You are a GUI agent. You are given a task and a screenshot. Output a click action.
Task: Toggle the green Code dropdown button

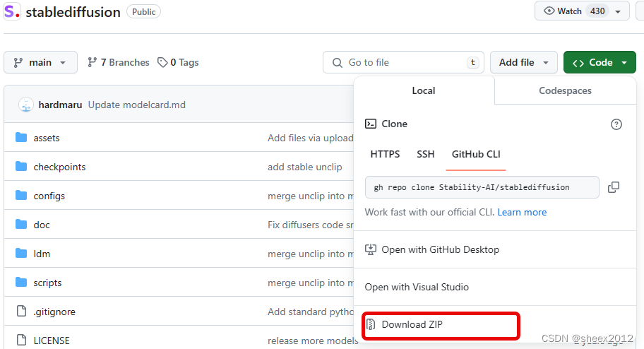600,62
